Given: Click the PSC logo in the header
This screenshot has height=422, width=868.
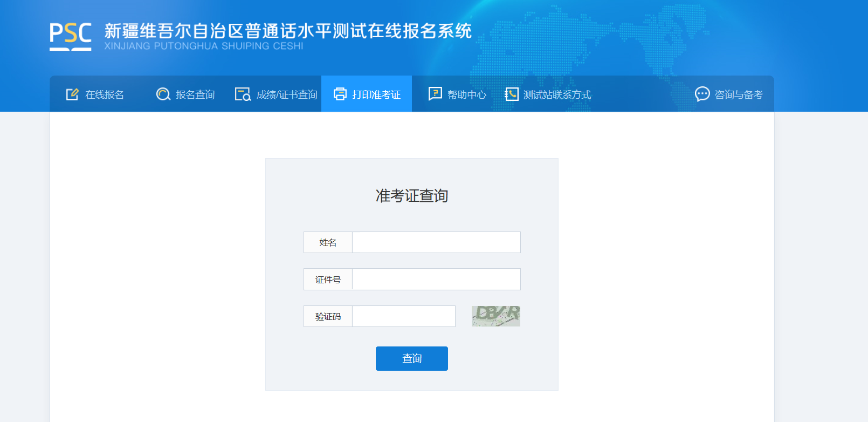Looking at the screenshot, I should point(71,37).
